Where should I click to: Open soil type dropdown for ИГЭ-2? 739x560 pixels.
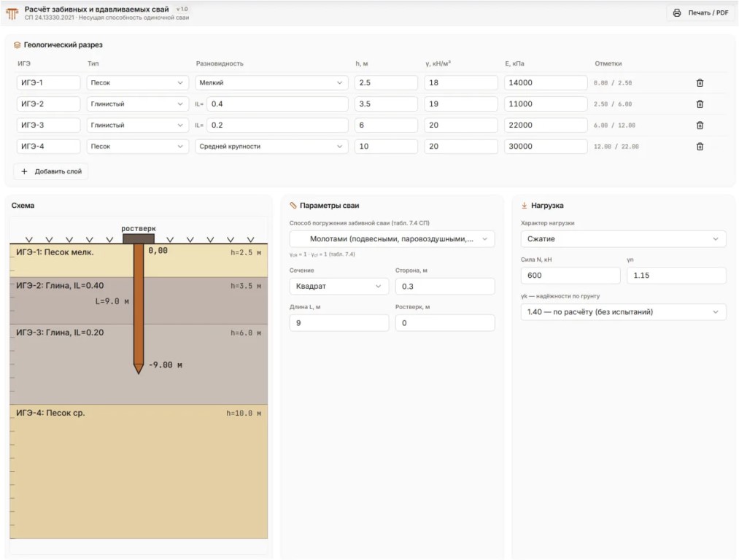tap(137, 104)
